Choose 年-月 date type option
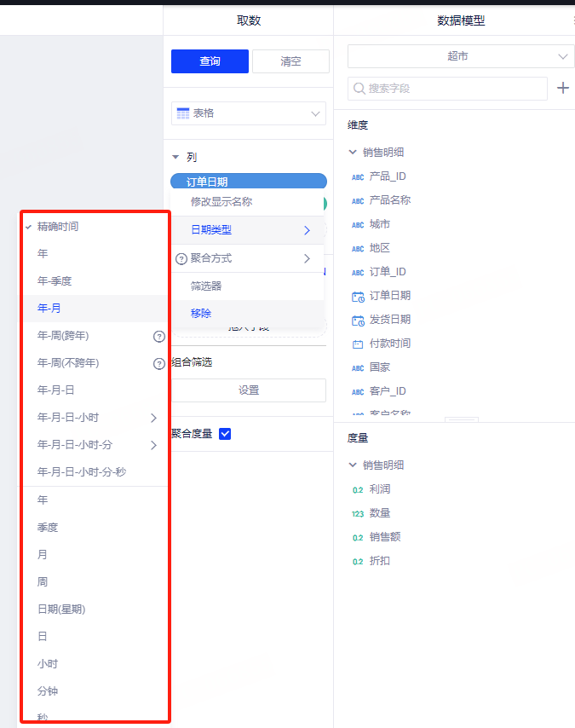 (49, 309)
